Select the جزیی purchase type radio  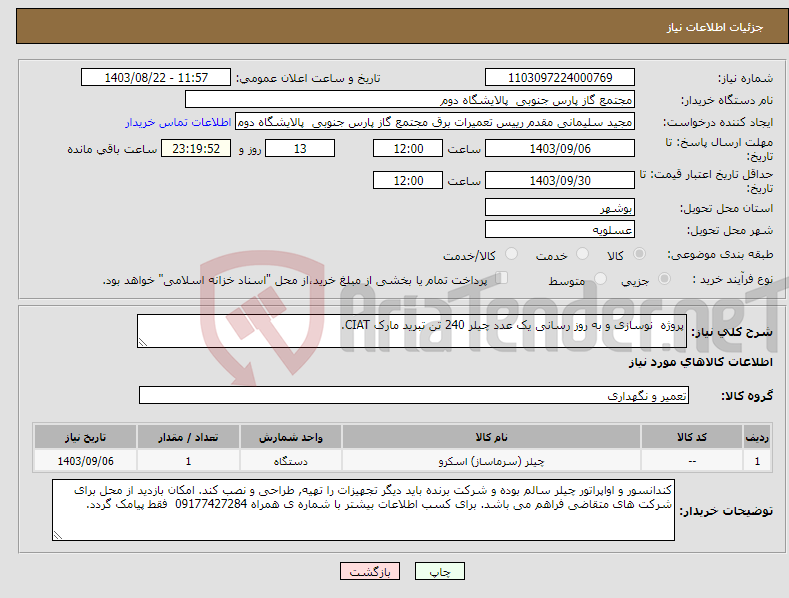664,279
